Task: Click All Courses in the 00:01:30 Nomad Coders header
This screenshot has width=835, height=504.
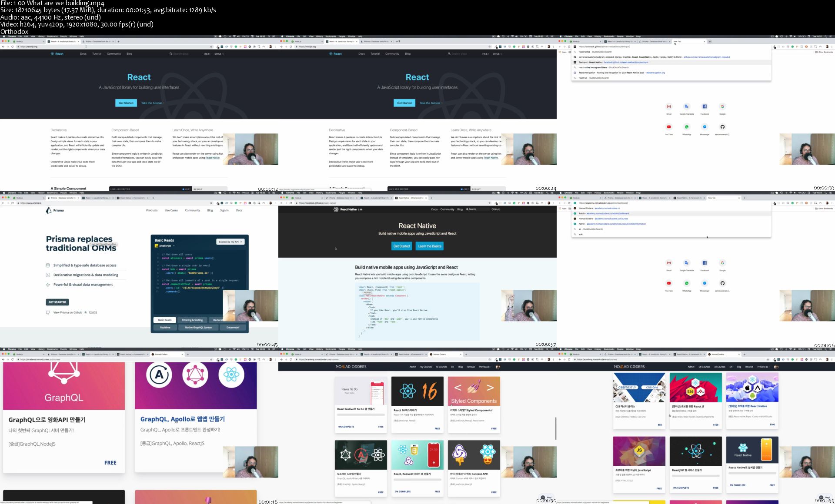Action: (441, 367)
